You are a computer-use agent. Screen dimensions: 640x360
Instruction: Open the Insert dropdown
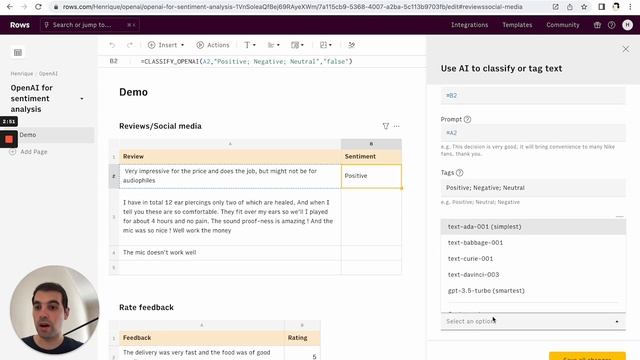click(166, 45)
